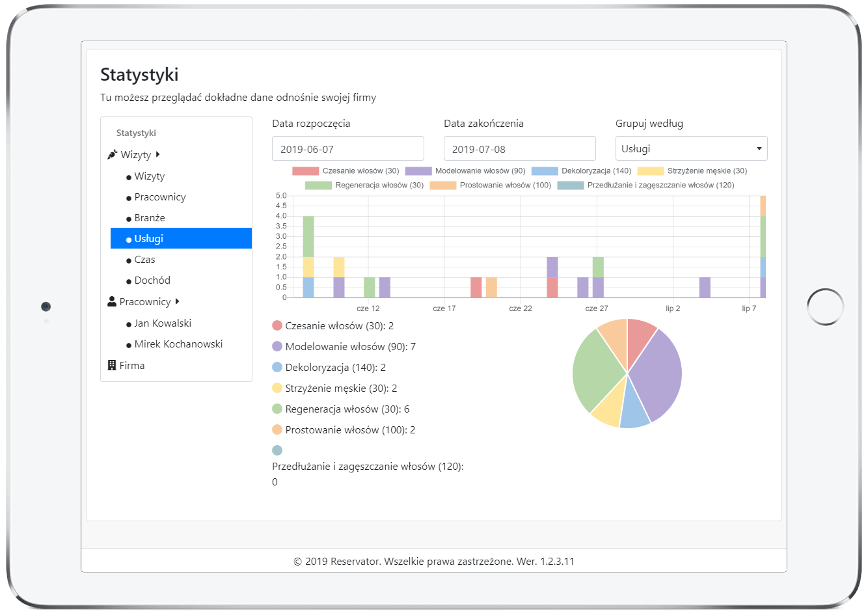Select the Usługi menu item
868x613 pixels.
(148, 239)
